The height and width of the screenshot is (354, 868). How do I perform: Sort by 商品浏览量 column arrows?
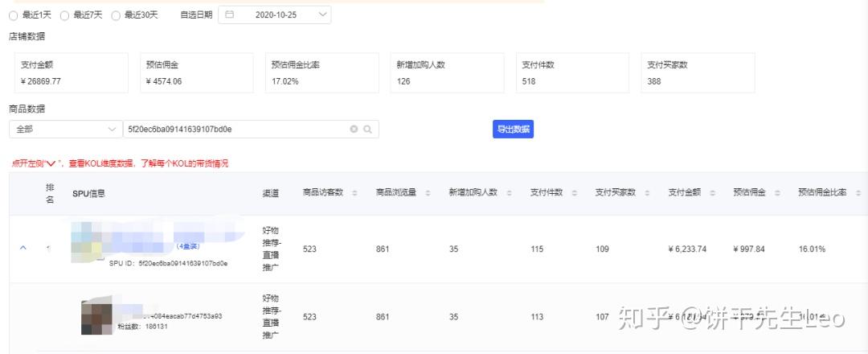coord(428,193)
